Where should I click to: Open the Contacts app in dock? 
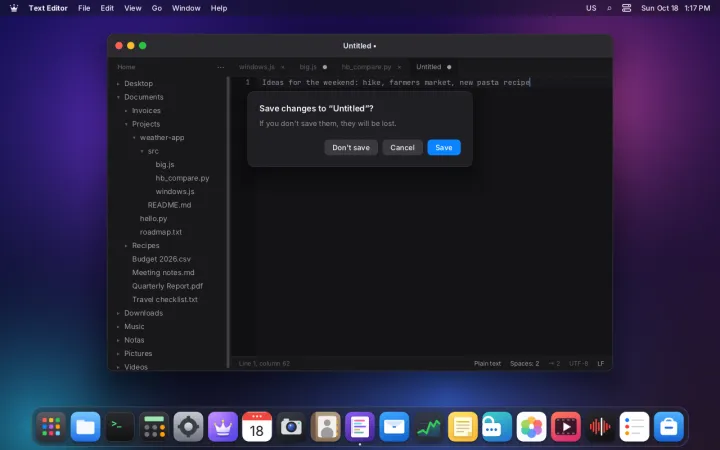tap(326, 427)
